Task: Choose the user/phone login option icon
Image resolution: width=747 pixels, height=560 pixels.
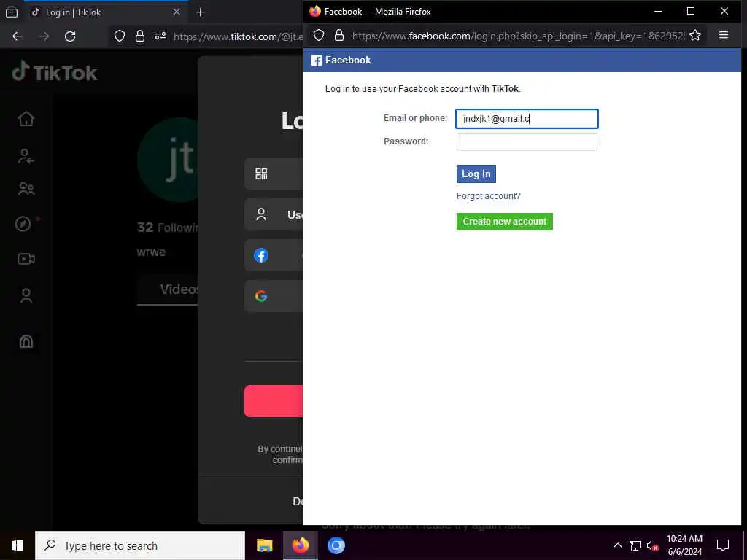Action: tap(261, 214)
